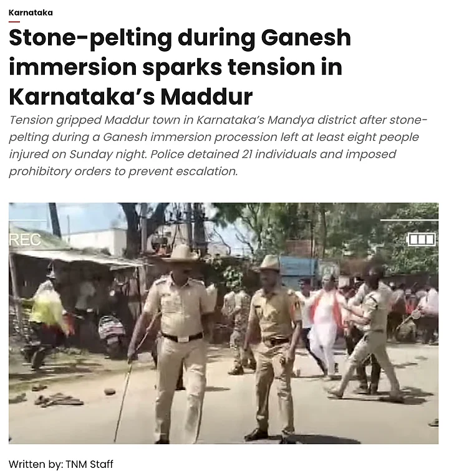The height and width of the screenshot is (476, 449).
Task: Open the TNM Staff author link
Action: [89, 464]
